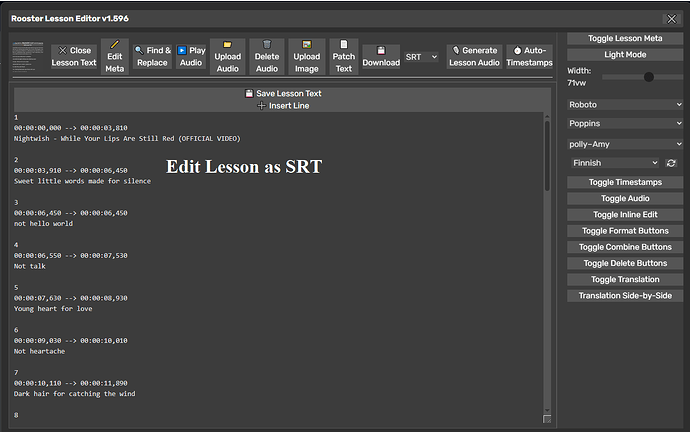Click timestamp '00:00:09,030 --> 00:00:10,010'
This screenshot has height=432, width=690.
70,340
